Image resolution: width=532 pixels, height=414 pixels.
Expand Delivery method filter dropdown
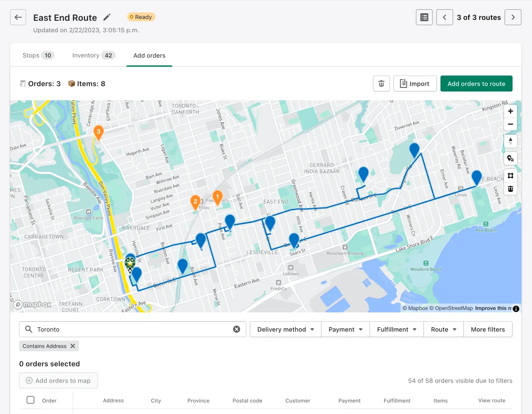(286, 329)
